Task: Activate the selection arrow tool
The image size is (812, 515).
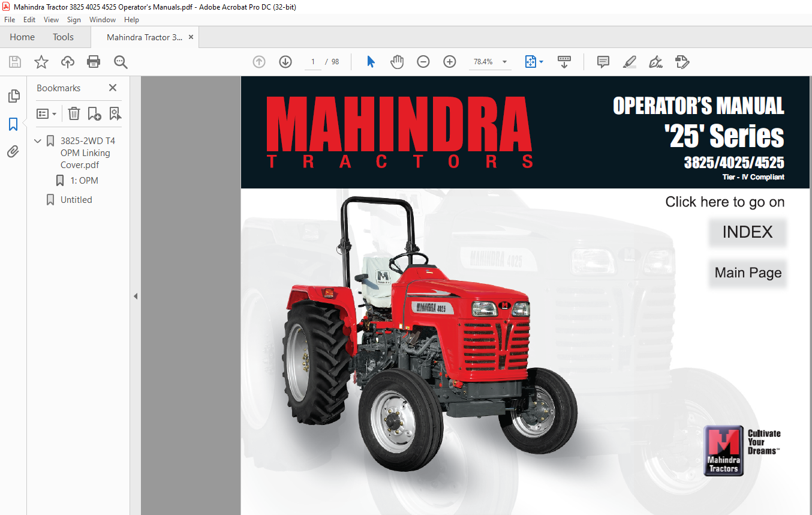Action: (x=371, y=62)
